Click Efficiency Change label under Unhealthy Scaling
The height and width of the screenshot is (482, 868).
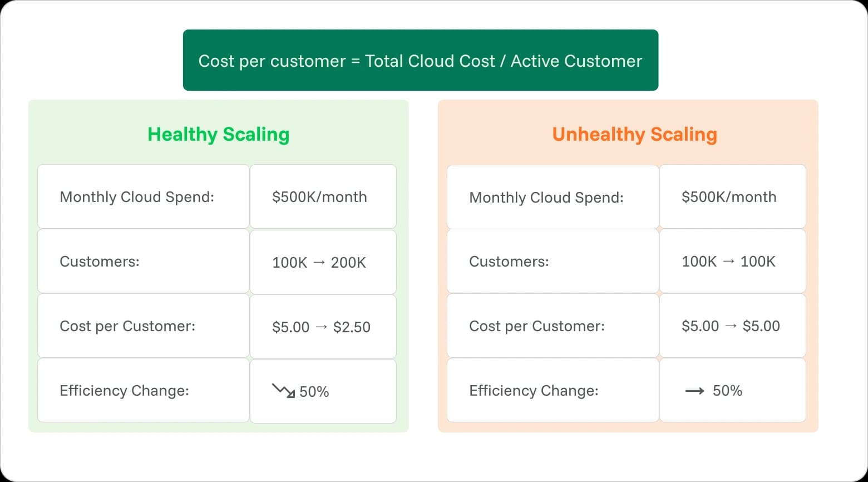tap(534, 391)
